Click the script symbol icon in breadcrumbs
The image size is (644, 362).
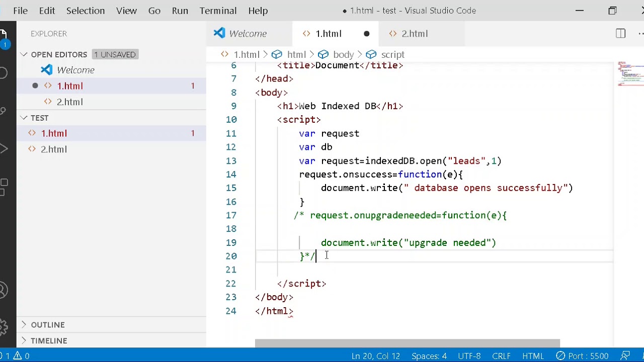pos(371,54)
